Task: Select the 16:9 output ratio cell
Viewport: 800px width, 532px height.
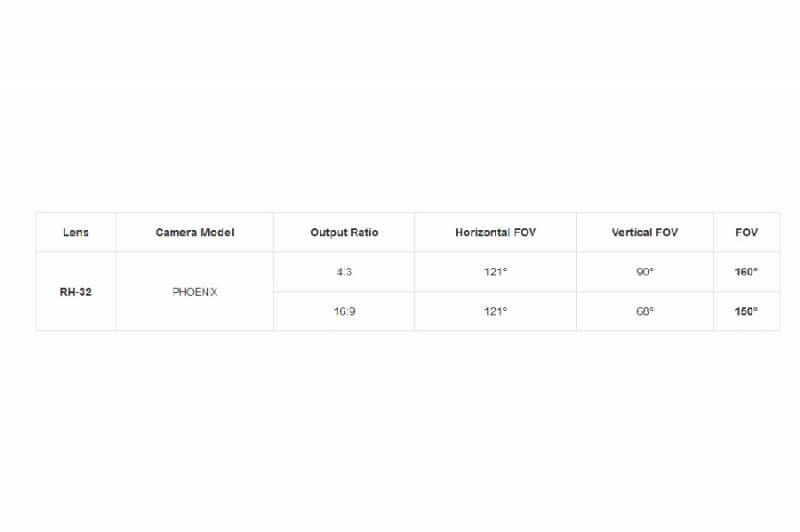Action: point(344,311)
